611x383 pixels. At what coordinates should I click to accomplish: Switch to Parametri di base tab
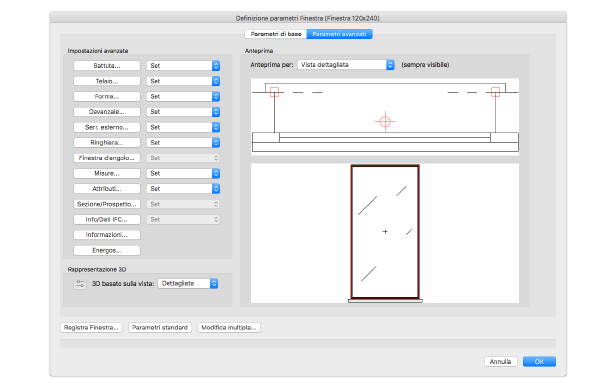[x=276, y=34]
